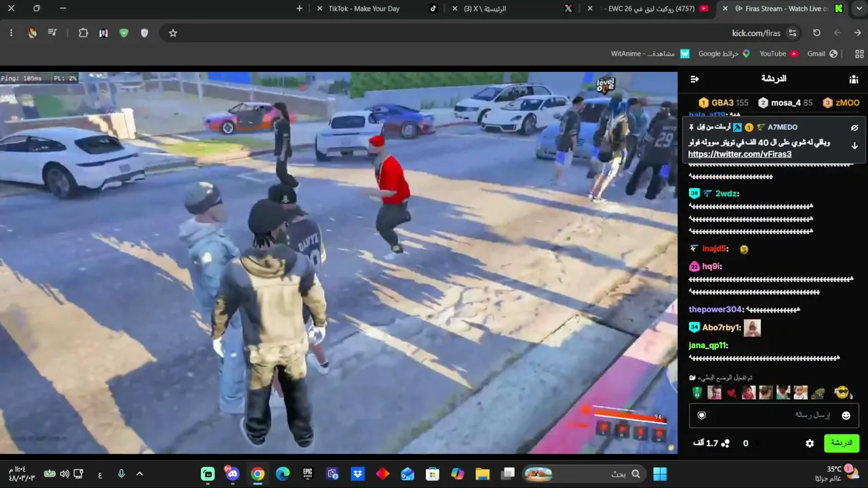
Task: Open volume control in system tray
Action: tap(64, 474)
